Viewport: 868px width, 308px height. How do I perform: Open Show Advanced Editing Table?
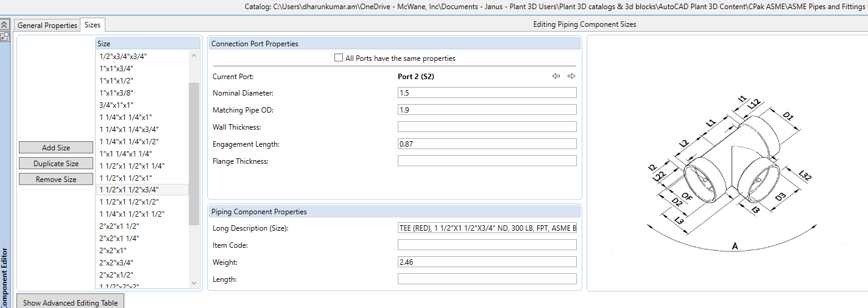(x=70, y=303)
